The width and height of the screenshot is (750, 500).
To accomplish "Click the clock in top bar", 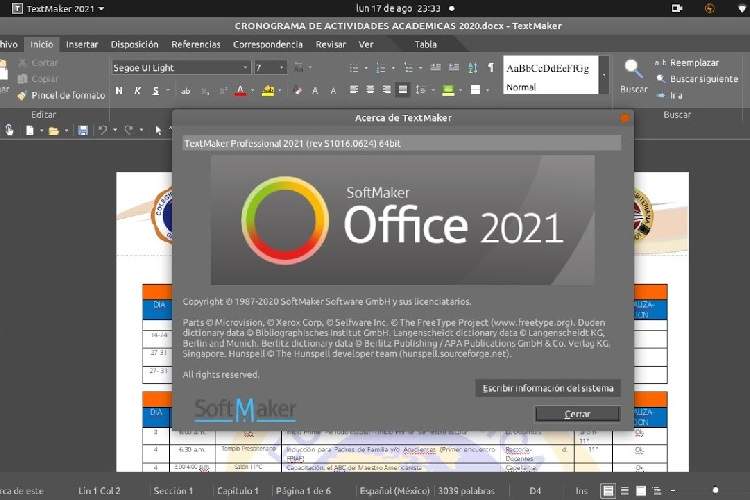I will point(398,9).
